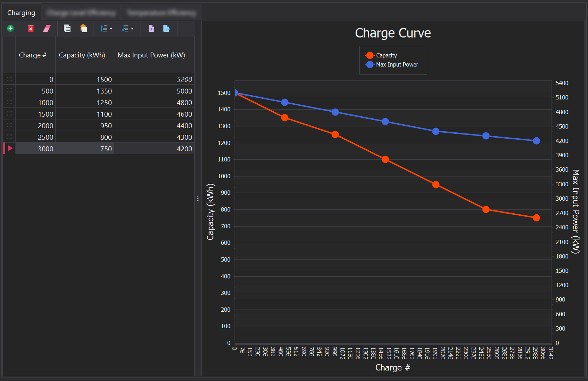588x381 pixels.
Task: Click the import file icon
Action: [x=151, y=28]
